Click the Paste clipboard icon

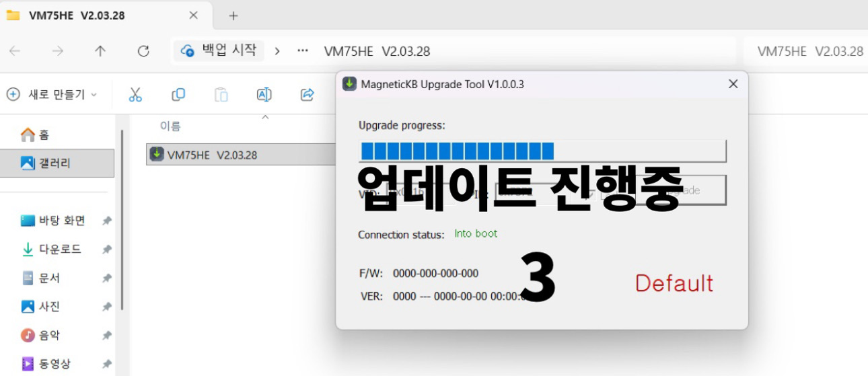[221, 95]
